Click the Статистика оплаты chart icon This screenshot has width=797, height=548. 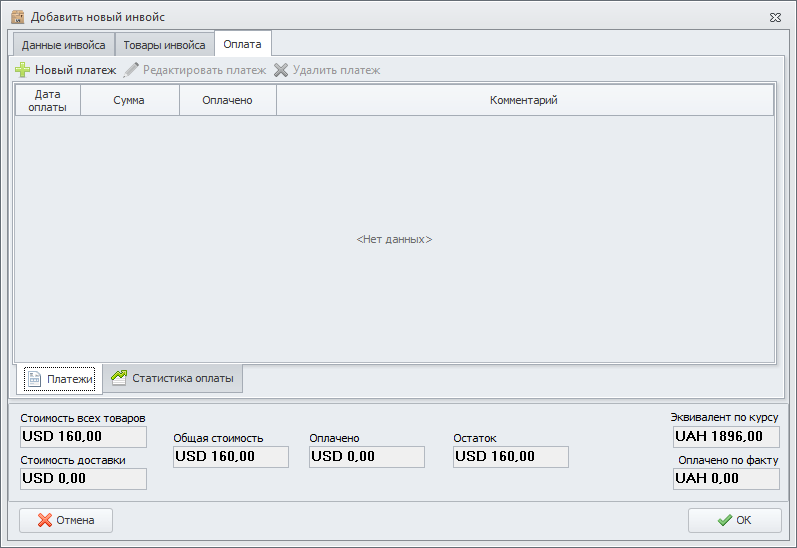click(119, 378)
